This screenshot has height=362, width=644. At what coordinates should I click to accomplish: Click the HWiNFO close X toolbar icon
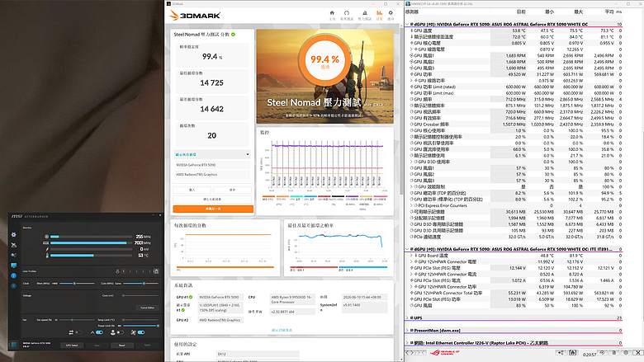click(638, 353)
